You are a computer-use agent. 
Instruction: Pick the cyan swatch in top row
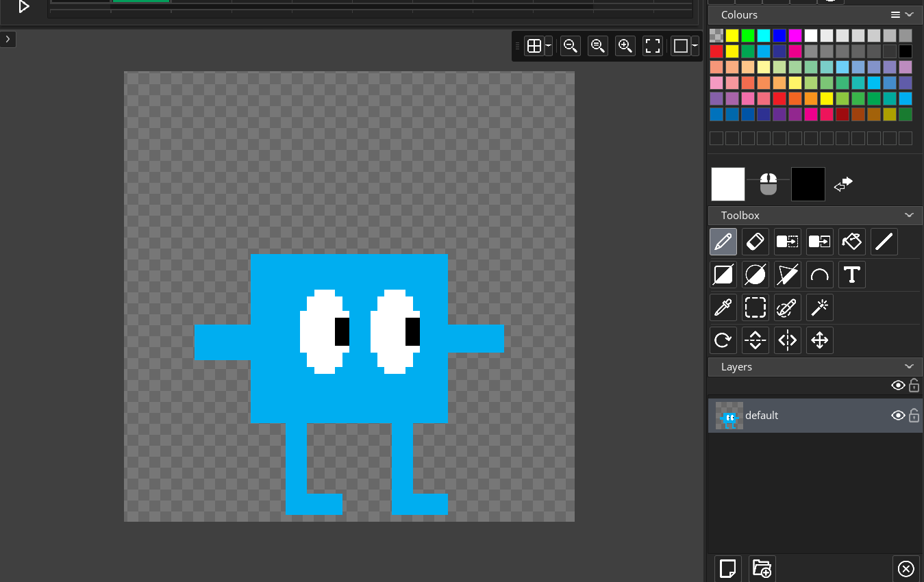pyautogui.click(x=764, y=36)
